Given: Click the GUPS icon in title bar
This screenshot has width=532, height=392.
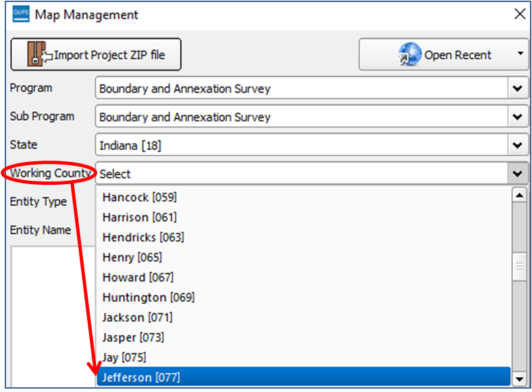Looking at the screenshot, I should coord(21,14).
